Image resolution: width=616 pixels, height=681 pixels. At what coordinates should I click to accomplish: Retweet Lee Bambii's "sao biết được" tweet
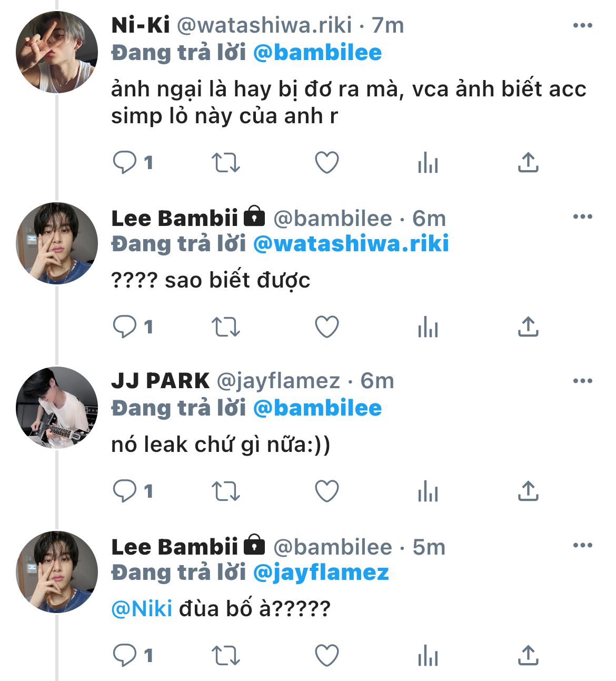pyautogui.click(x=225, y=327)
